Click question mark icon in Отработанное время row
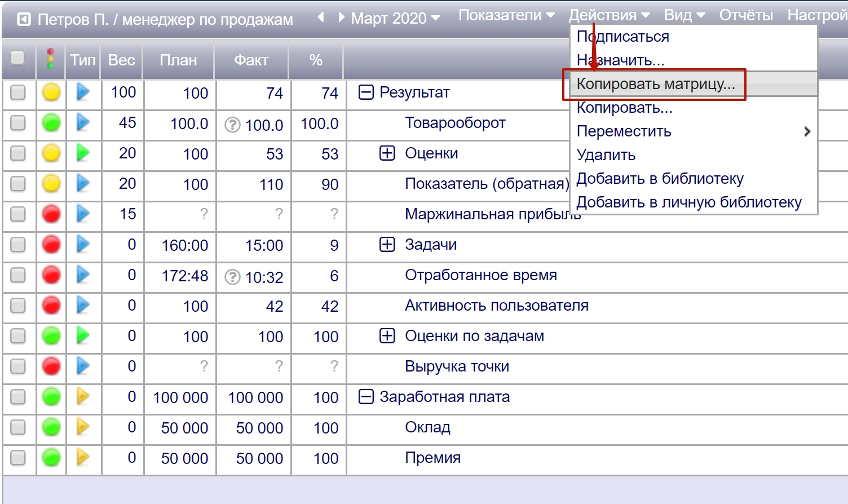Screen dimensions: 848x504 coord(232,277)
